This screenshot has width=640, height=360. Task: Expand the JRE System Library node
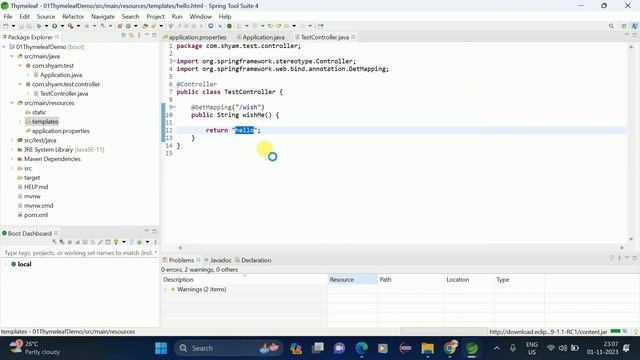click(12, 150)
